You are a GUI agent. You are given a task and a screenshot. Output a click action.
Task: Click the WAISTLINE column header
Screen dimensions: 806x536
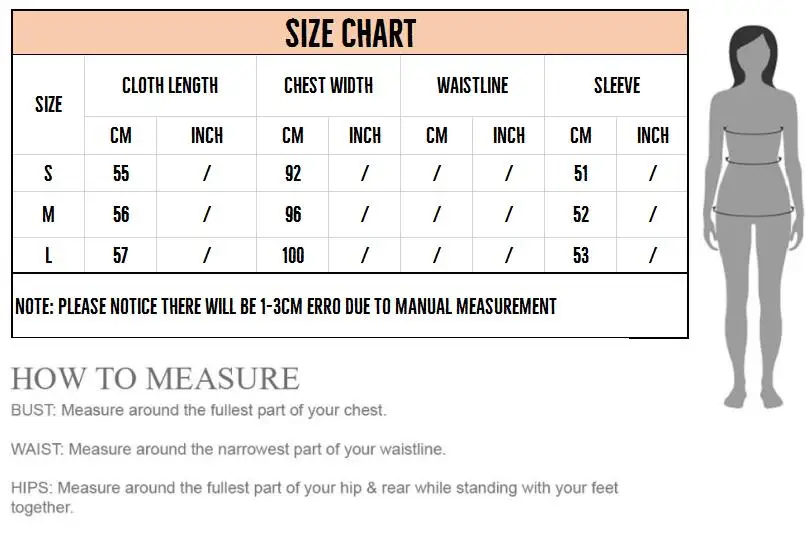tap(472, 85)
